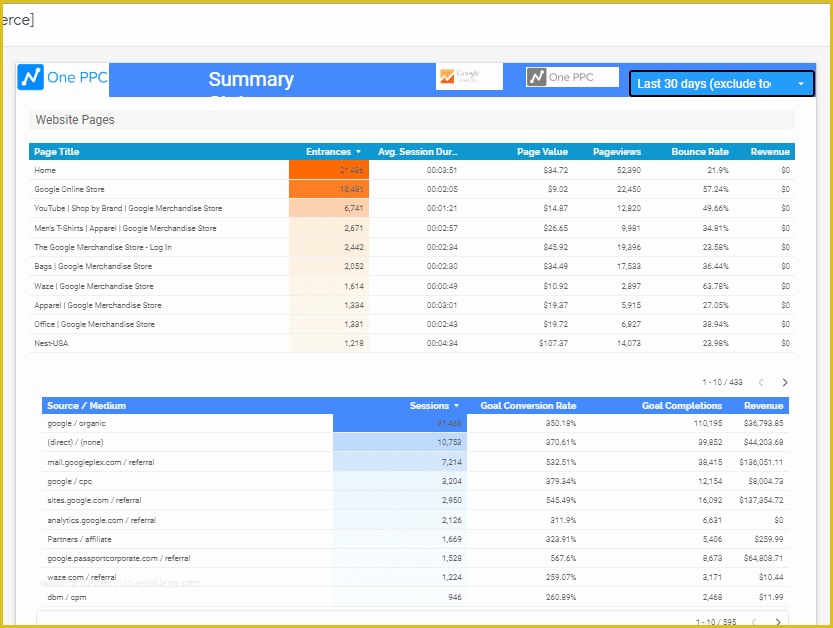Click the $137,354.72 revenue cell

761,500
